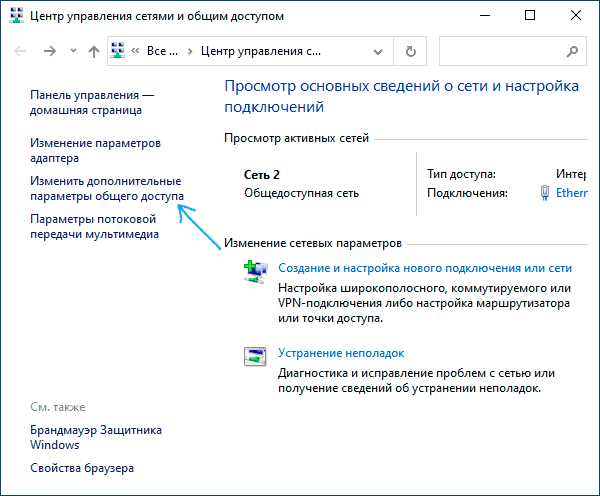This screenshot has height=496, width=600.
Task: Open the address bar history dropdown
Action: (378, 51)
